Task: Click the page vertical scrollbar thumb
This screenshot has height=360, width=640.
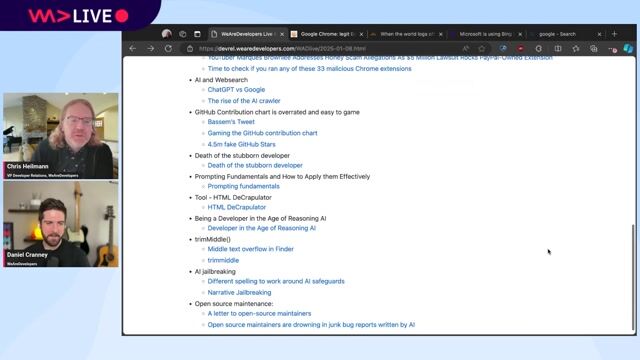Action: click(633, 277)
